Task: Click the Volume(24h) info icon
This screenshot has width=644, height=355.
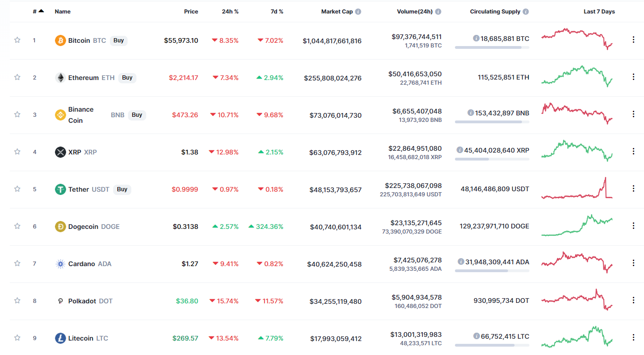Action: (438, 12)
